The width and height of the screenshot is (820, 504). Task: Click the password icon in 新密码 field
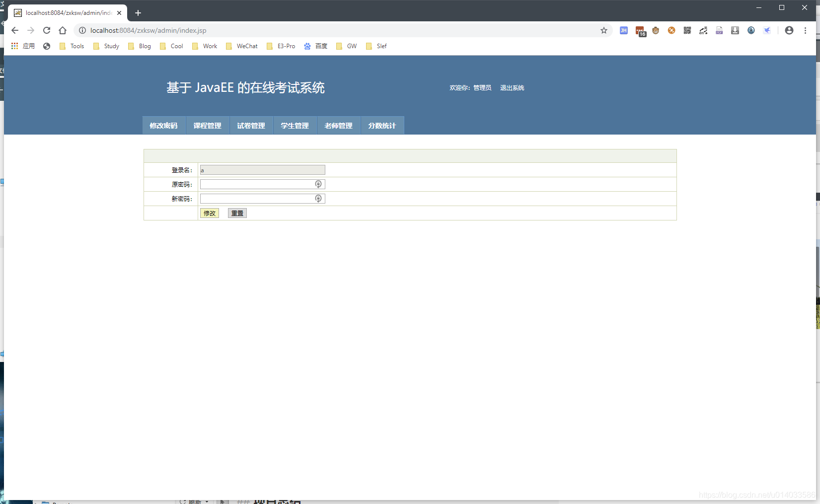318,199
